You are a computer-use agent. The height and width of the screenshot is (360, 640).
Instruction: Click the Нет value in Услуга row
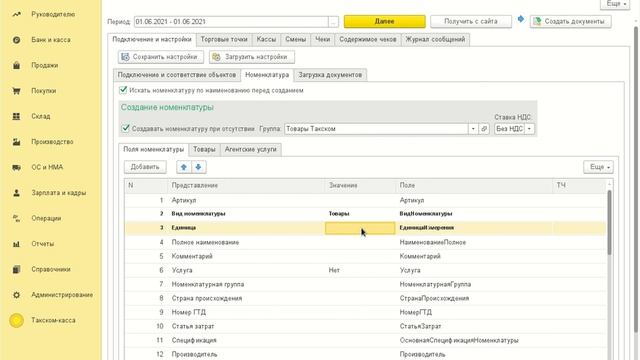(x=334, y=270)
